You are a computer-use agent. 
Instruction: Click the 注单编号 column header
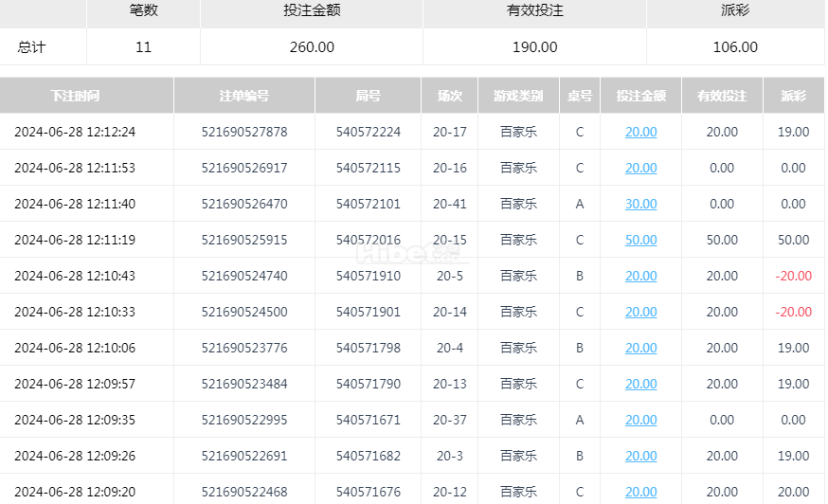pyautogui.click(x=244, y=96)
